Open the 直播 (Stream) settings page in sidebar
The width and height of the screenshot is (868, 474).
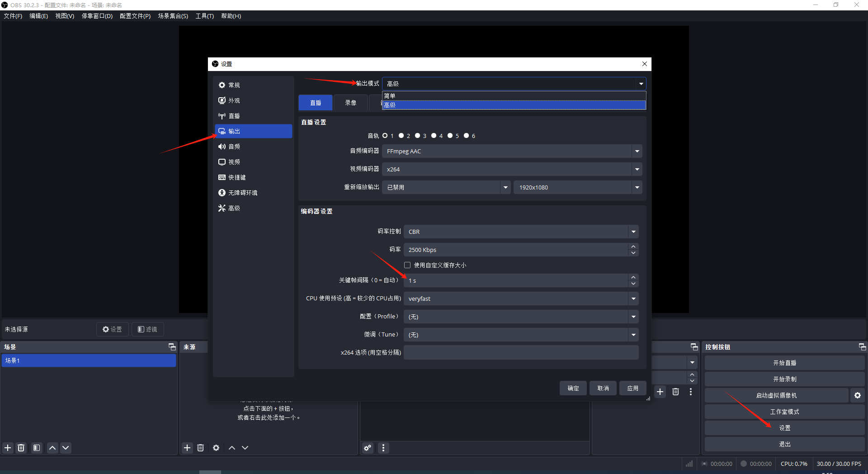click(253, 116)
